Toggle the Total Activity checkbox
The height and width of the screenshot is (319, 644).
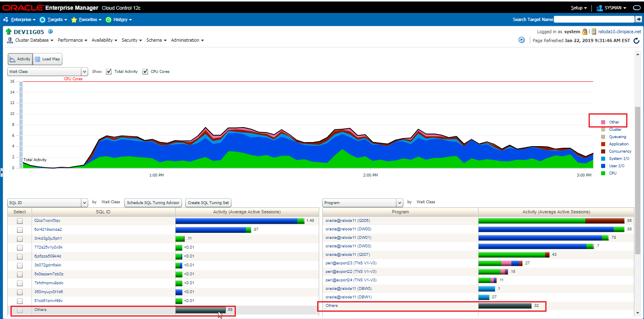pos(109,72)
